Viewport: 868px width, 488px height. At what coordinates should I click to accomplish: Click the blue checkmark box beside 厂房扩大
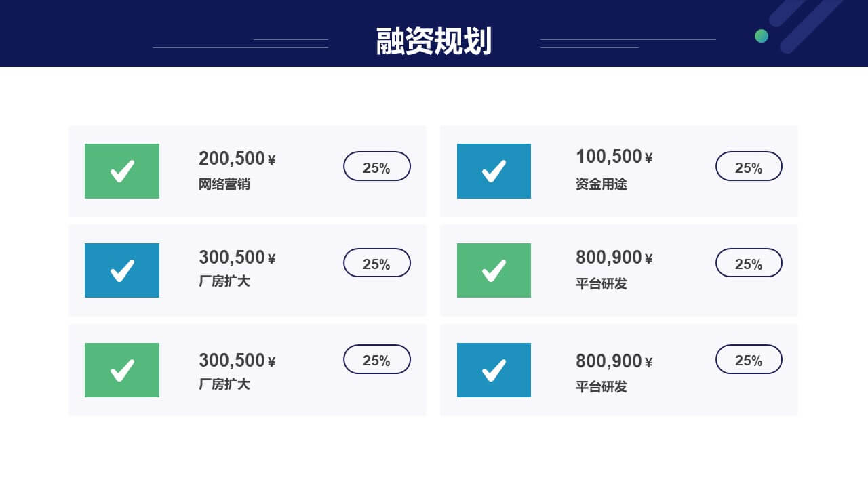tap(122, 270)
